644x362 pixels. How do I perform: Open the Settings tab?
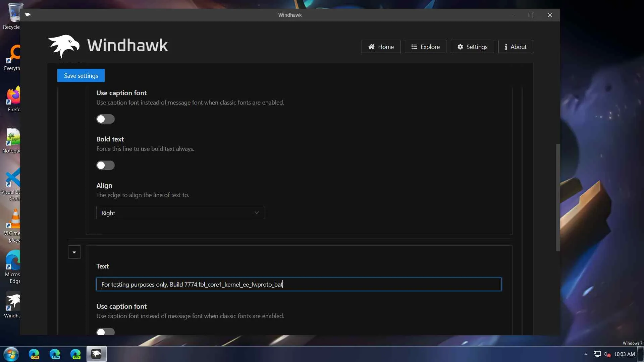point(472,47)
